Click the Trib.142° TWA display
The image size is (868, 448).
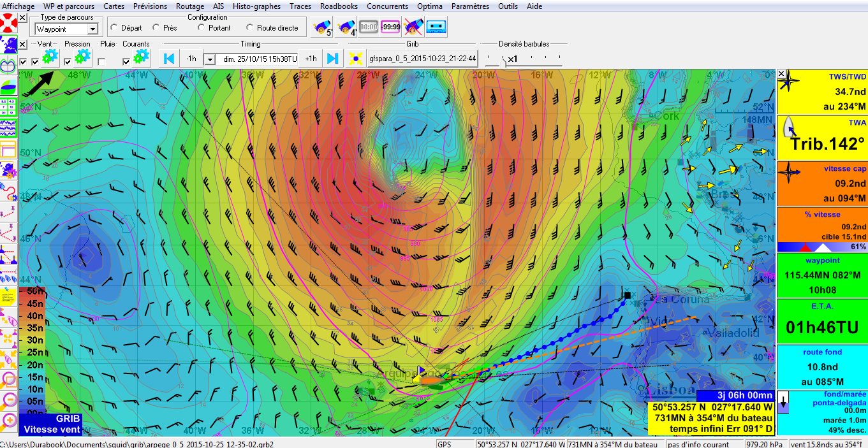click(822, 138)
